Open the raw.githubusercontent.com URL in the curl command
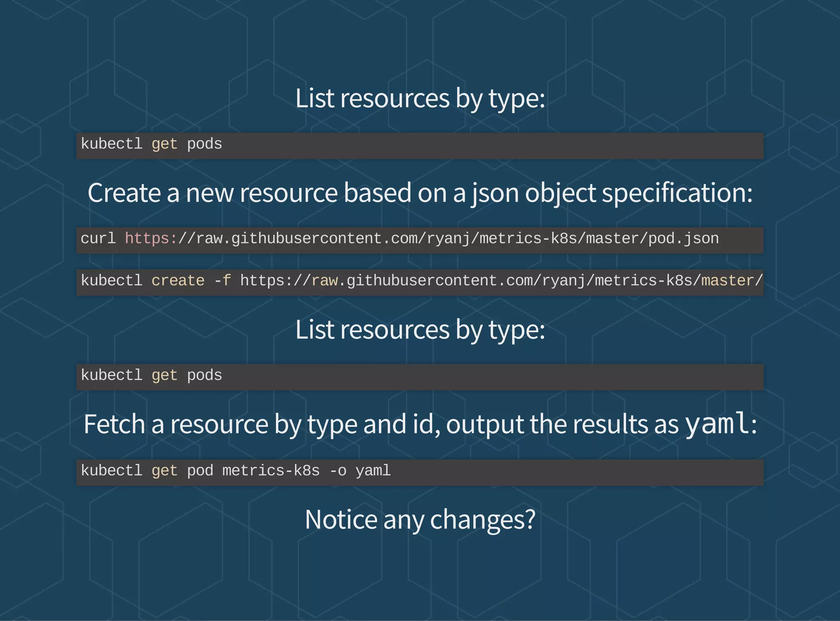 (421, 239)
